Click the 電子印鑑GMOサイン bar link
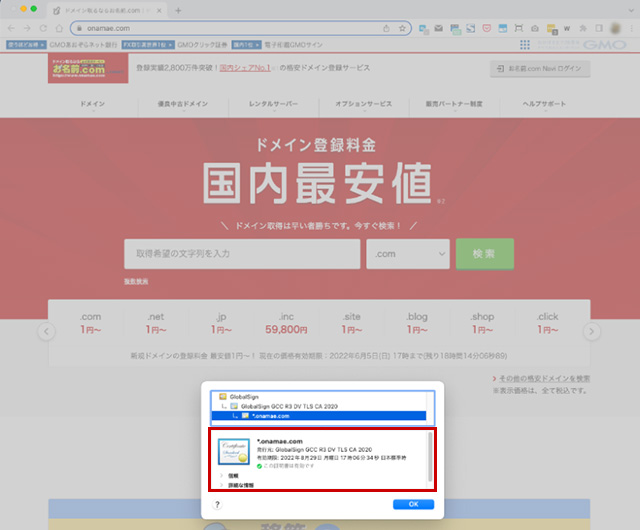 tap(293, 45)
